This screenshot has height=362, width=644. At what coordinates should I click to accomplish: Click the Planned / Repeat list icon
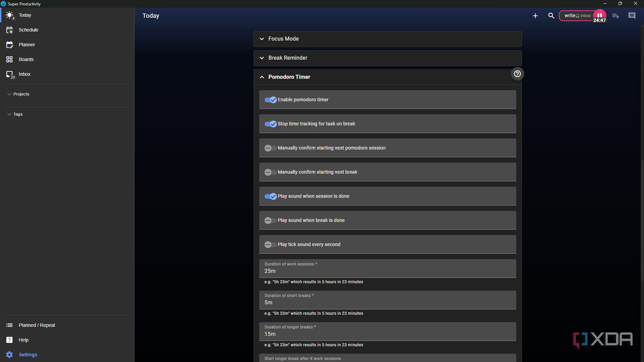point(9,325)
